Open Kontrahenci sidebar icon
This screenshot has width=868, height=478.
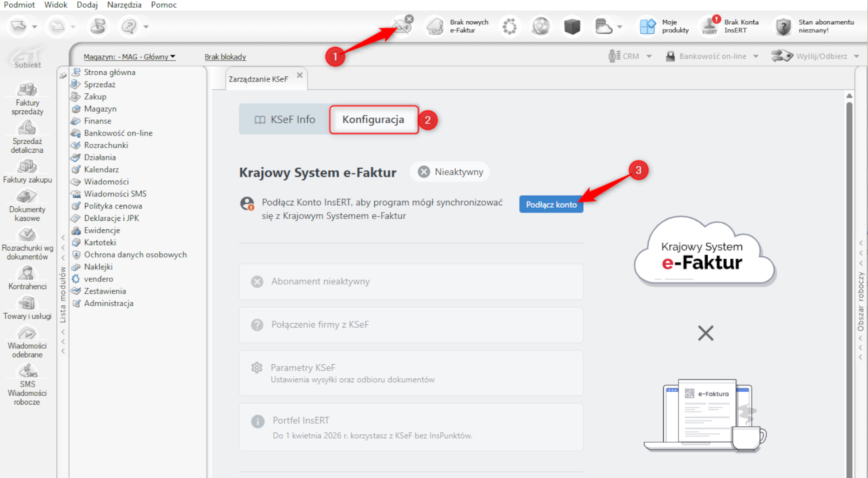click(27, 274)
